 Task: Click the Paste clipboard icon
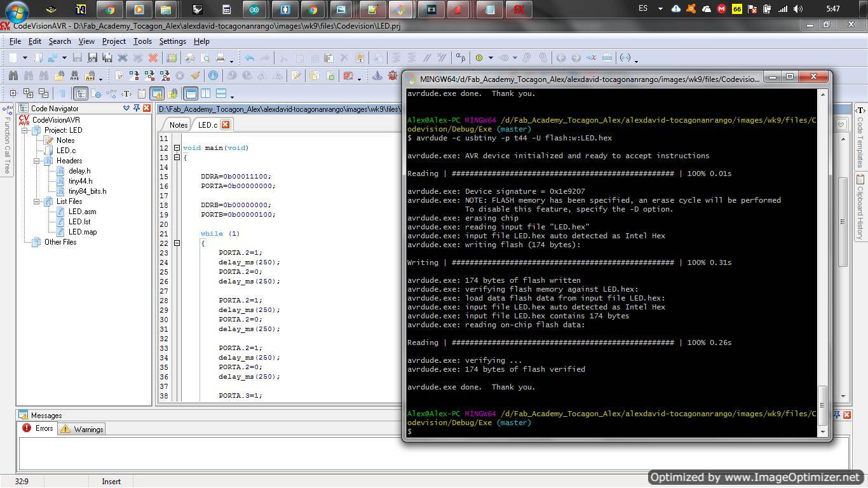pos(329,58)
